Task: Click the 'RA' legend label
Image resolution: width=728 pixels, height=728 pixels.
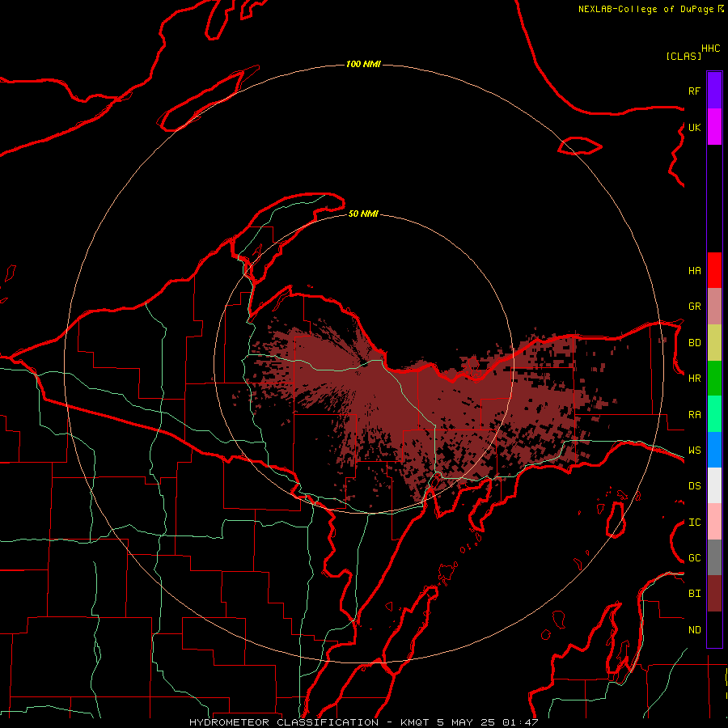Action: pos(695,414)
